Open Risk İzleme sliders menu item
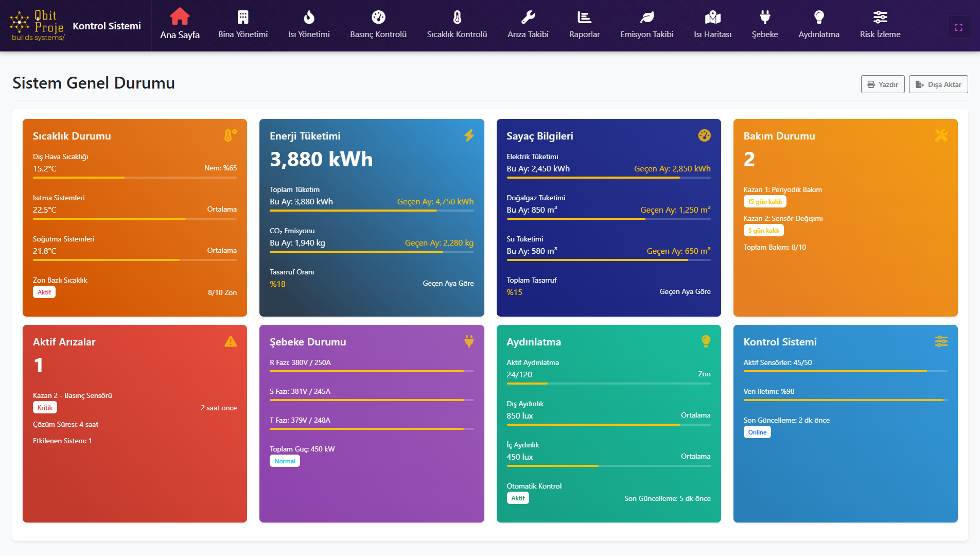The image size is (980, 556). [x=880, y=25]
